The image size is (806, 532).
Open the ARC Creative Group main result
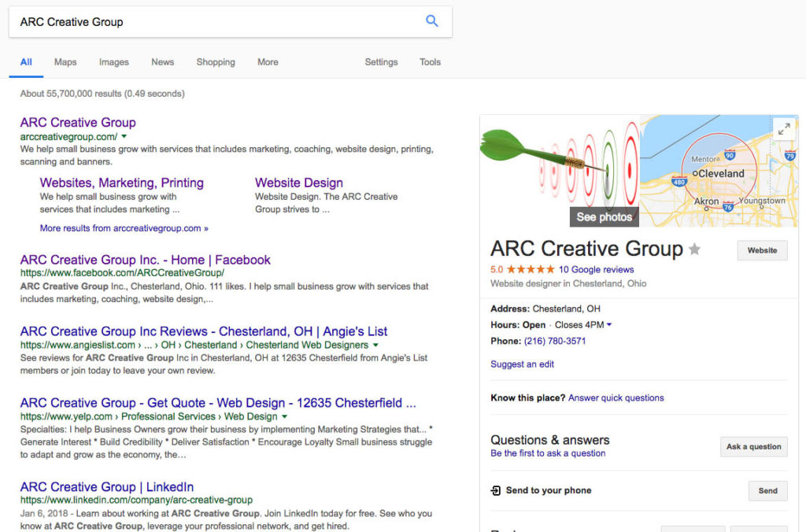click(x=78, y=122)
